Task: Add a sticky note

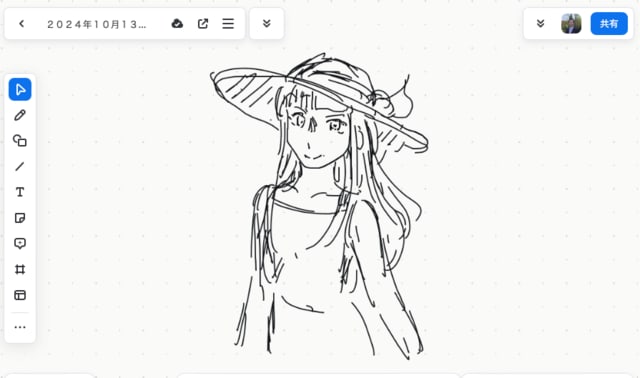Action: point(20,218)
